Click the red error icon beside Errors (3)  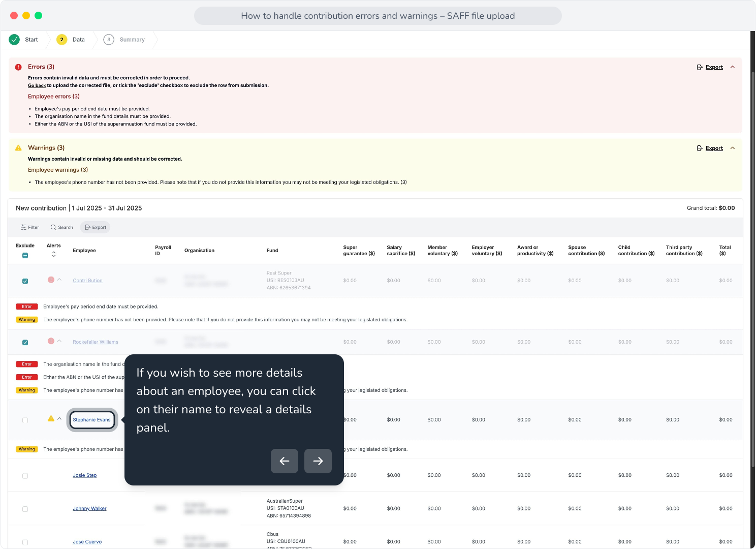[18, 67]
